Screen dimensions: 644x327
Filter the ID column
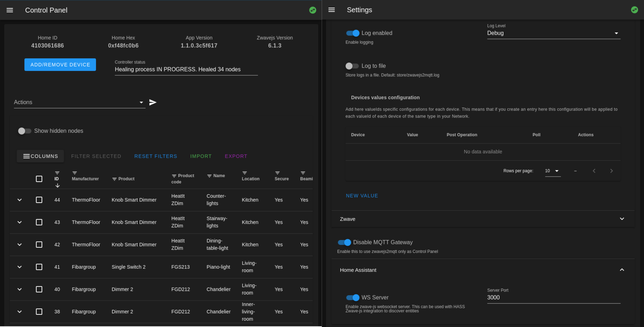click(x=57, y=173)
